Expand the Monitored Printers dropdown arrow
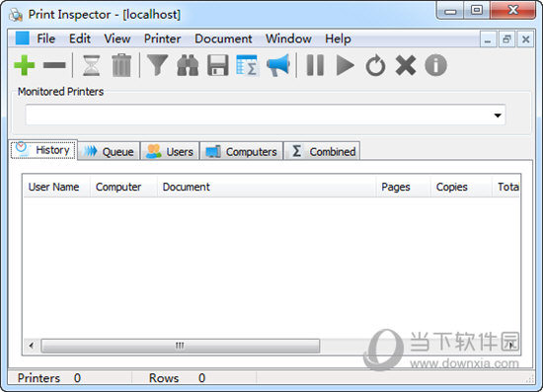 (498, 116)
